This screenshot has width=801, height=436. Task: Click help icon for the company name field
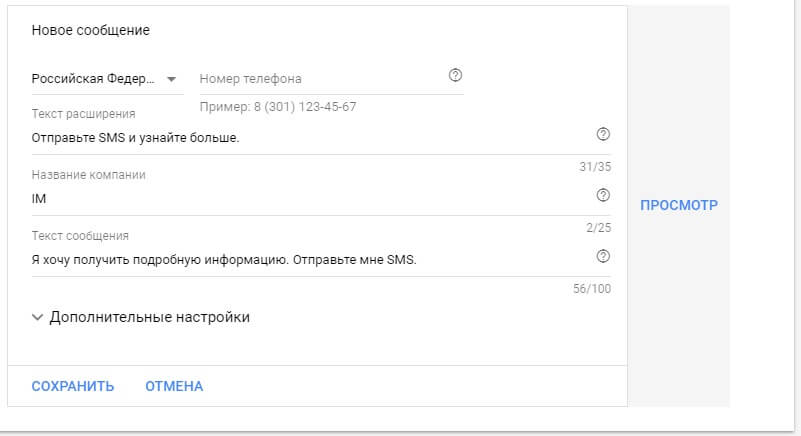pyautogui.click(x=603, y=195)
